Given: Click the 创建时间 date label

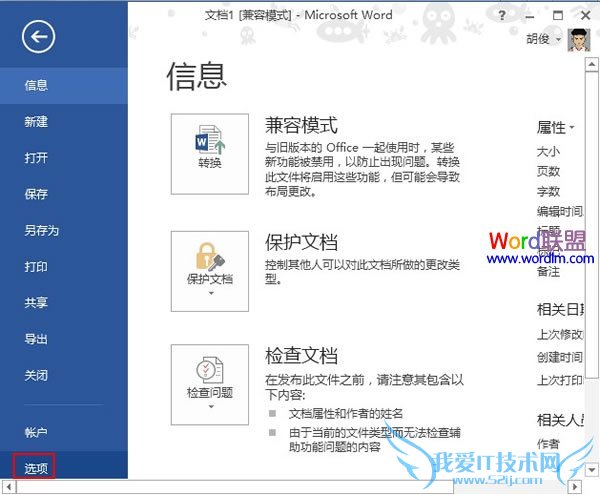Looking at the screenshot, I should pyautogui.click(x=560, y=357).
